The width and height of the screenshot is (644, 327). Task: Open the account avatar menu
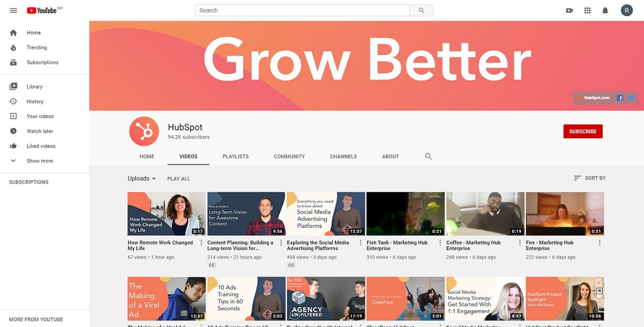(626, 10)
